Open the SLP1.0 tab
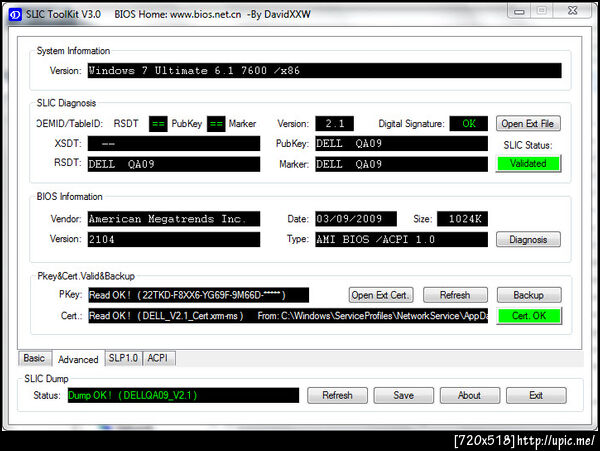The height and width of the screenshot is (451, 600). point(123,358)
